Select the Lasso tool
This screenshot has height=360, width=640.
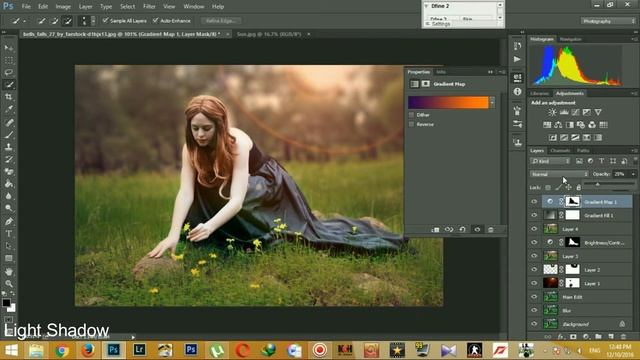[x=9, y=73]
